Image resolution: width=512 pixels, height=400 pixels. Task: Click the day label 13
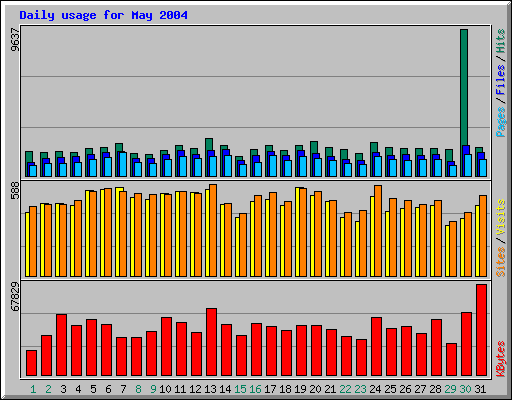210,389
